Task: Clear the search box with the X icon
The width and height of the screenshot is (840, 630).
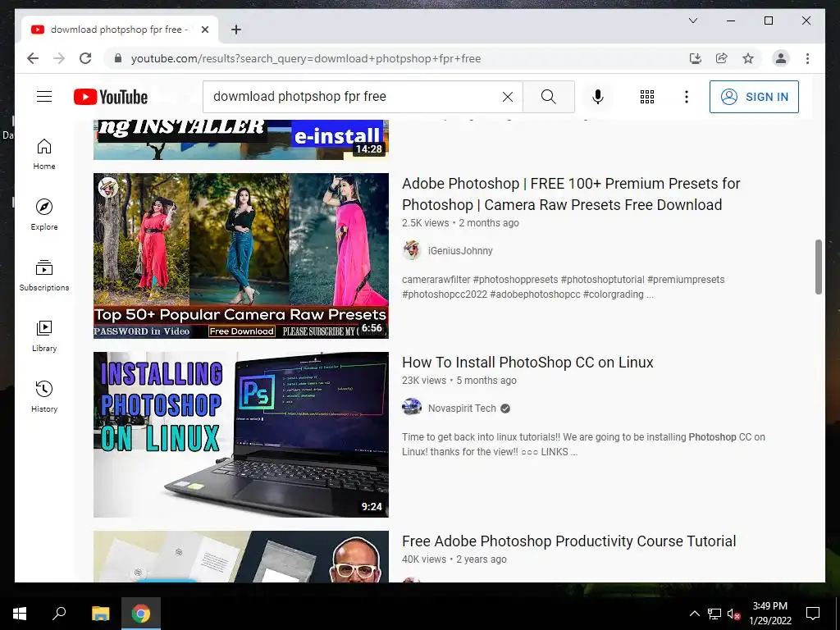Action: [507, 97]
